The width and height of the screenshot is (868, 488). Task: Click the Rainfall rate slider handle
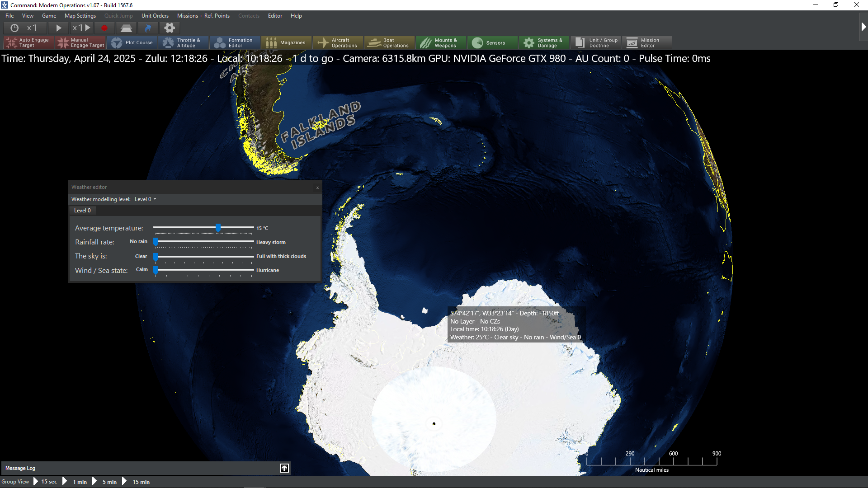[x=156, y=242]
